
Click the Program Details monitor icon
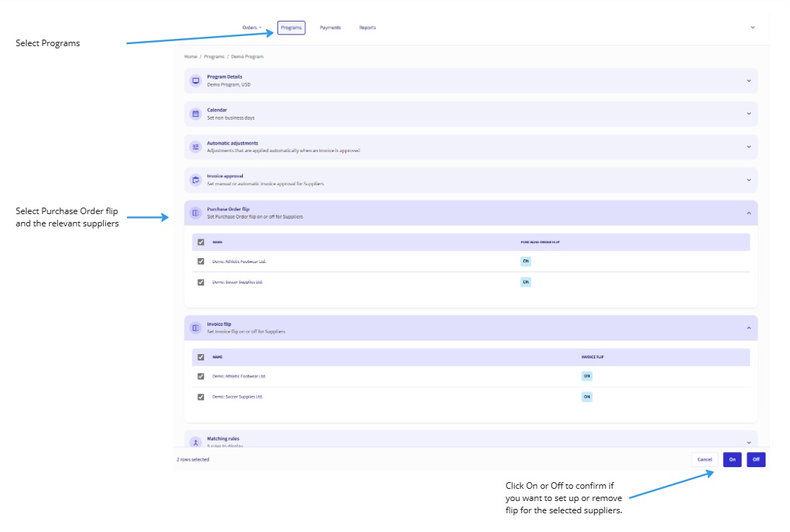195,81
